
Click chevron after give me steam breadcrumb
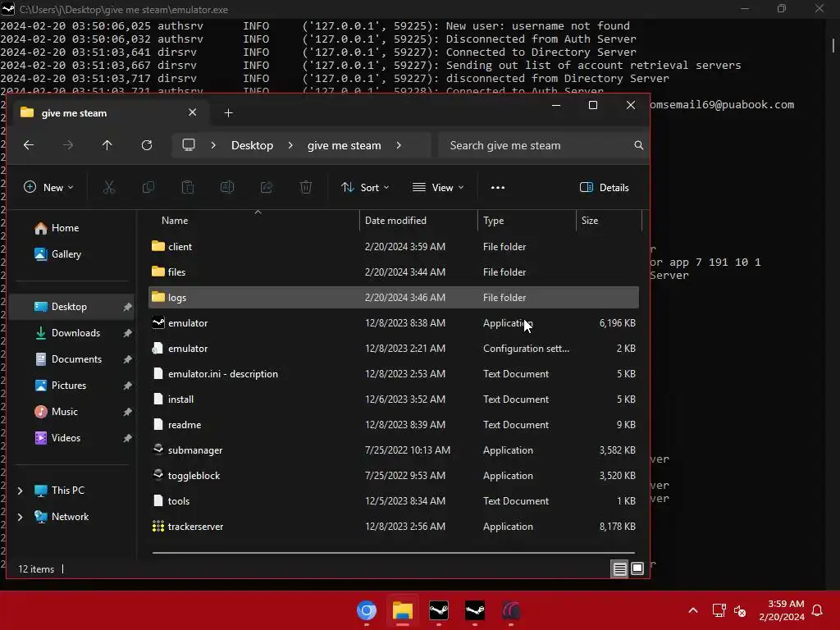coord(399,145)
